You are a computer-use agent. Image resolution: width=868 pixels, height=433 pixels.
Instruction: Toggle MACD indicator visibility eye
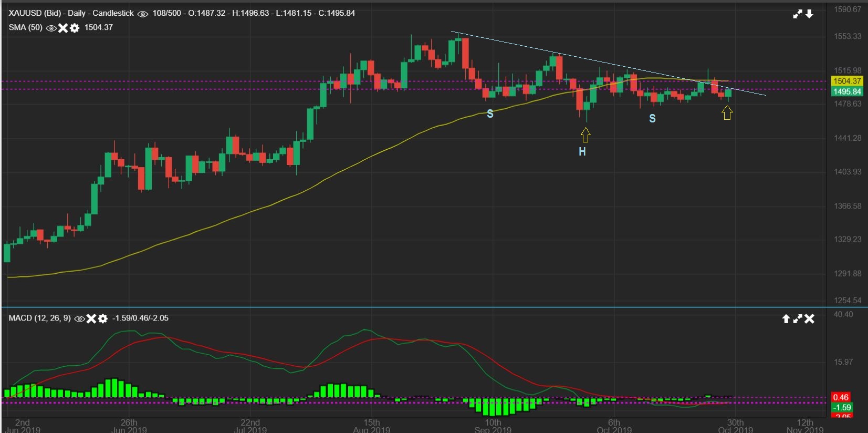point(80,318)
